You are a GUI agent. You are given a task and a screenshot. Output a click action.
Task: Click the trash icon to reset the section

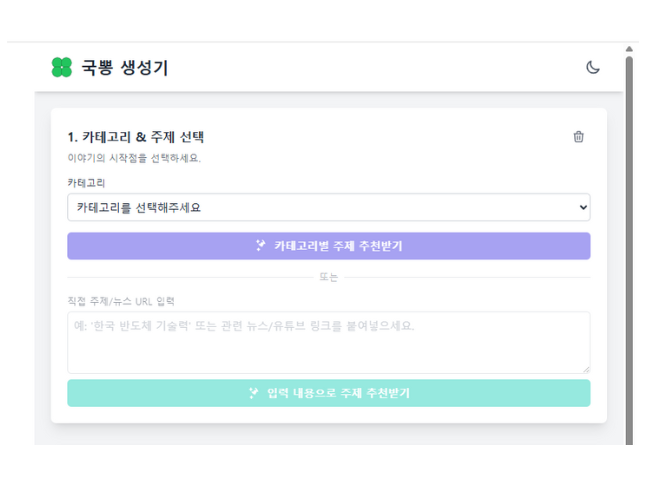pos(578,137)
